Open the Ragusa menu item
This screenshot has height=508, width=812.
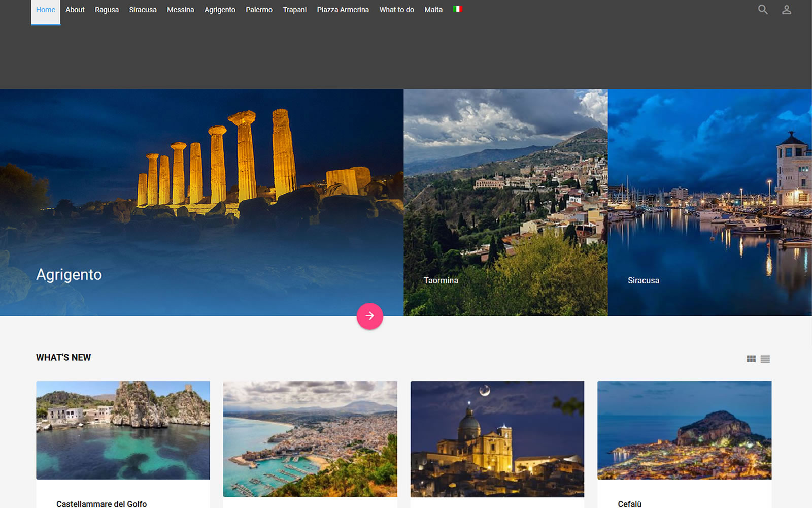pos(107,10)
